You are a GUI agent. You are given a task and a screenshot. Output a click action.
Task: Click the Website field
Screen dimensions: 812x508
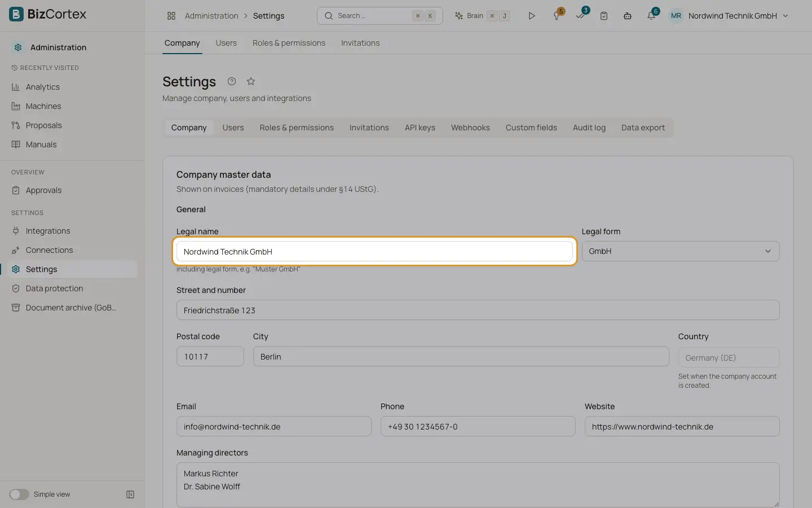682,427
